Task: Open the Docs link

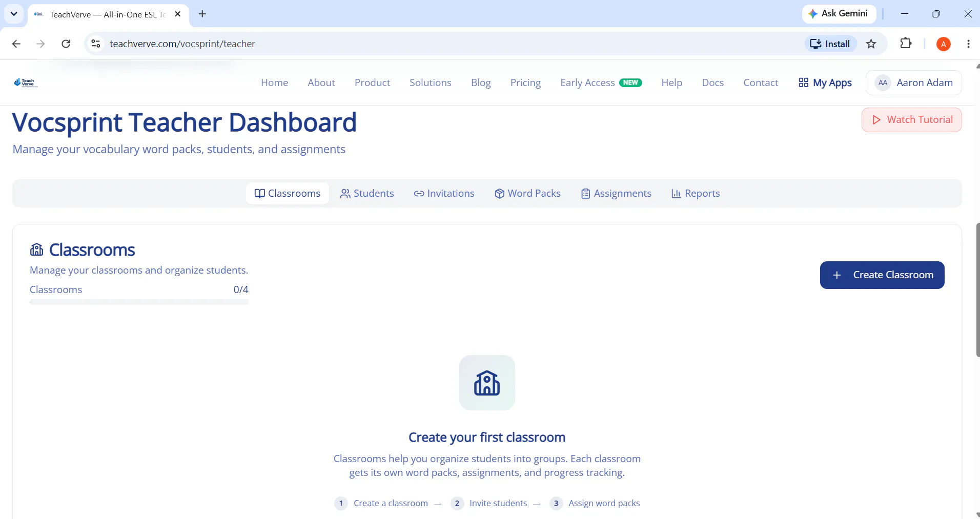Action: (x=713, y=82)
